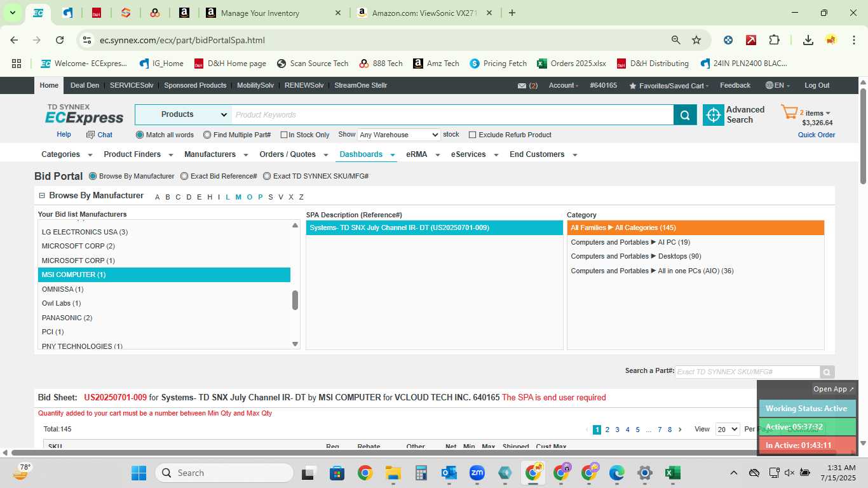
Task: Click the Log Out link
Action: coord(817,85)
